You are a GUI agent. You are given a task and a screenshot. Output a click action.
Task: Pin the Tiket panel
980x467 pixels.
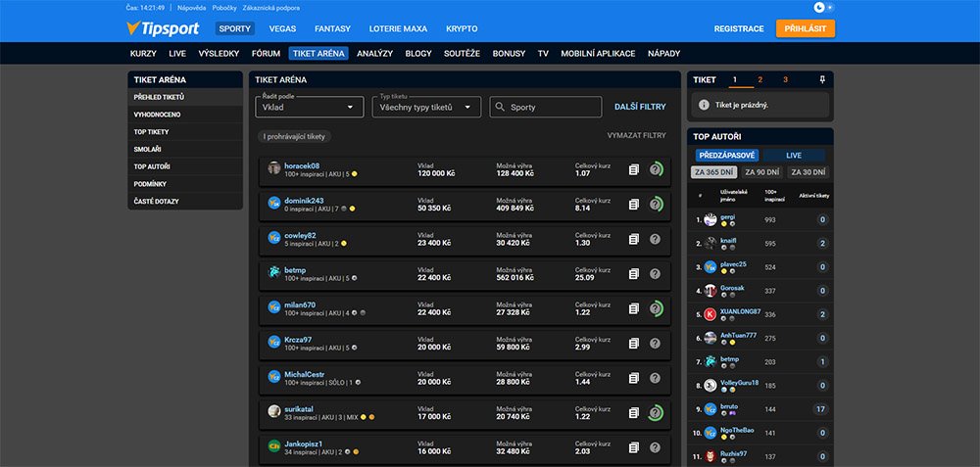tap(821, 79)
